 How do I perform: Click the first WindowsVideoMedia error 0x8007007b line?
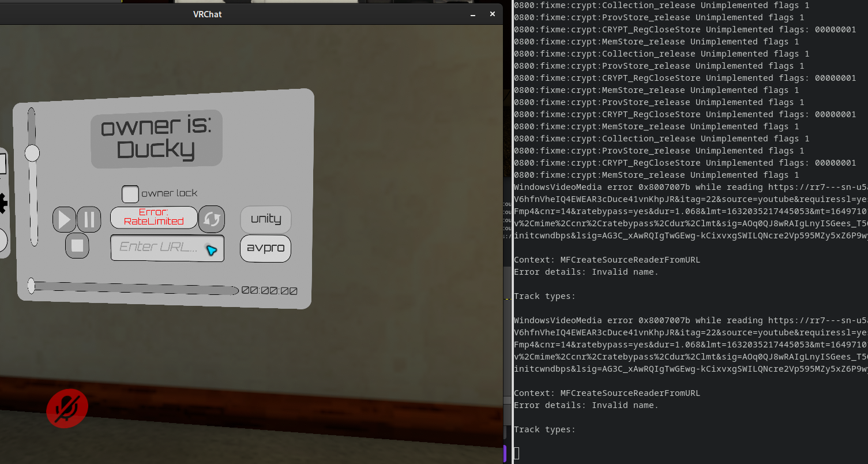691,187
